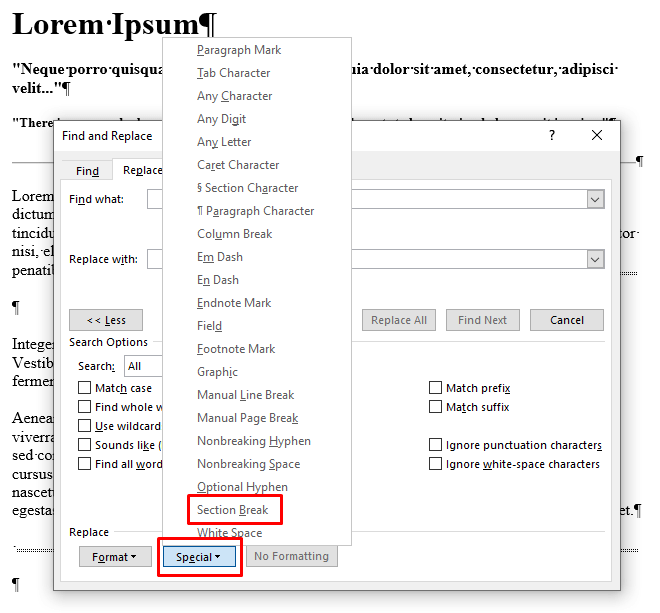
Task: Enable Ignore punctuation characters checkbox
Action: pos(435,445)
